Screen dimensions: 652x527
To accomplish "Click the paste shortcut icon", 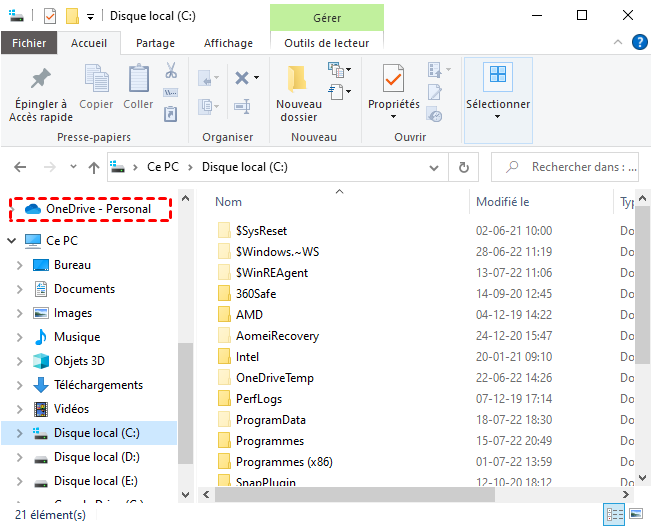I will (x=170, y=114).
